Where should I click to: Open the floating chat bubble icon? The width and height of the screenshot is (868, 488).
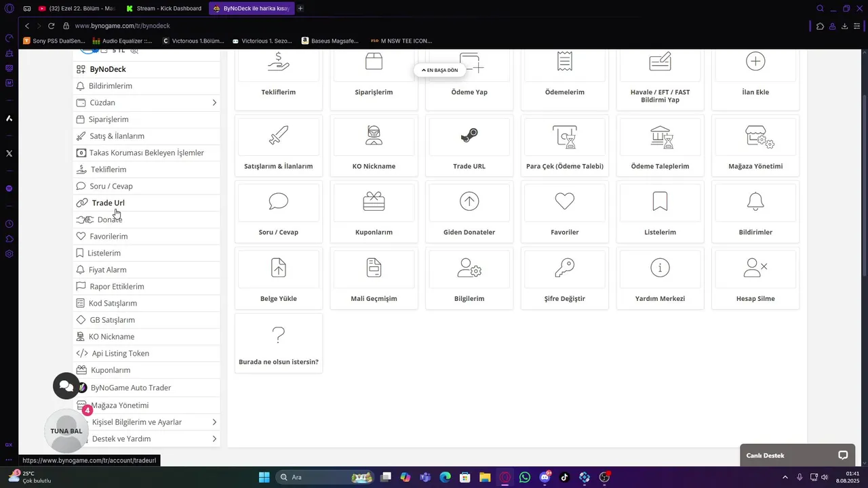(66, 386)
